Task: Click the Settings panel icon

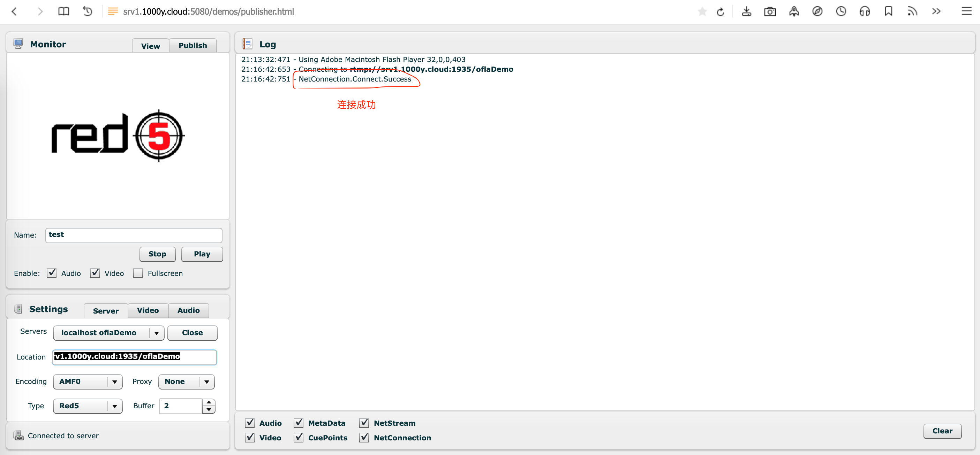Action: click(18, 309)
